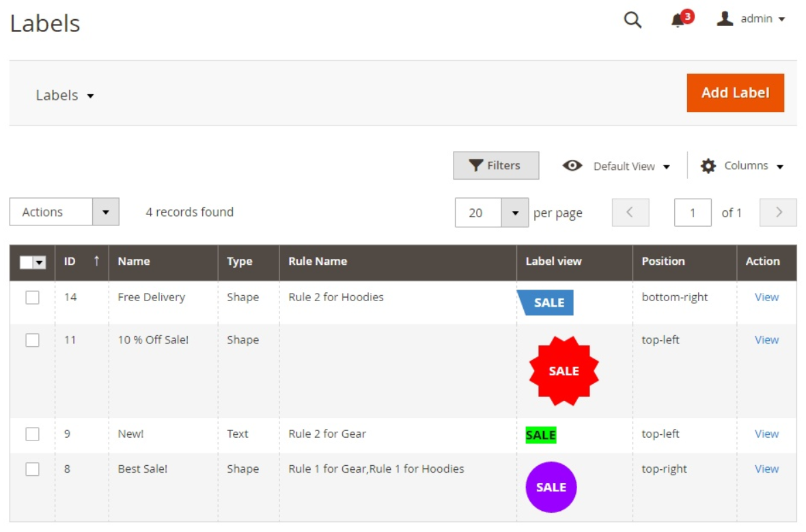Check the 10 % Off Sale! row
The height and width of the screenshot is (532, 806).
click(x=32, y=340)
